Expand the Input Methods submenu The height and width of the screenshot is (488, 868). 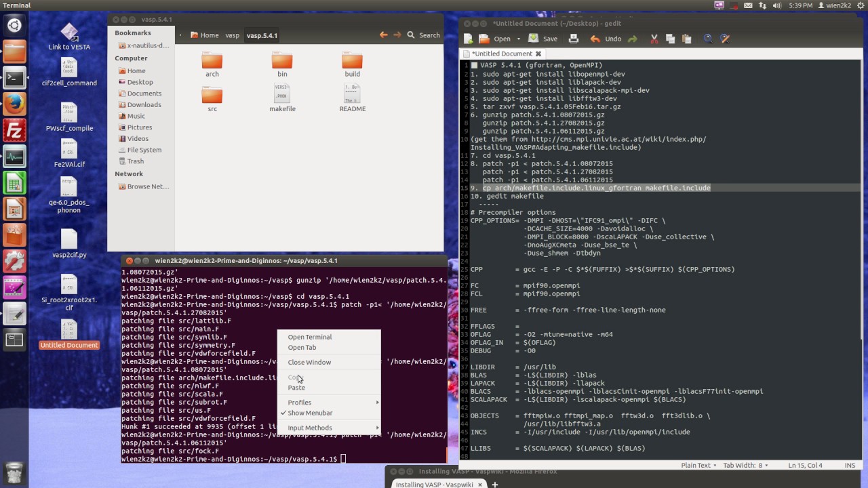329,428
